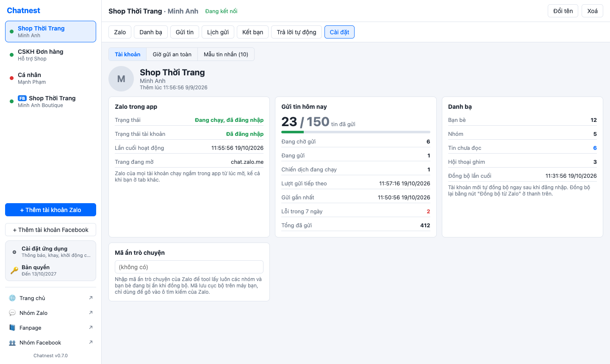610x364 pixels.
Task: Open Nhóm Facebook external link arrow
Action: (x=91, y=342)
